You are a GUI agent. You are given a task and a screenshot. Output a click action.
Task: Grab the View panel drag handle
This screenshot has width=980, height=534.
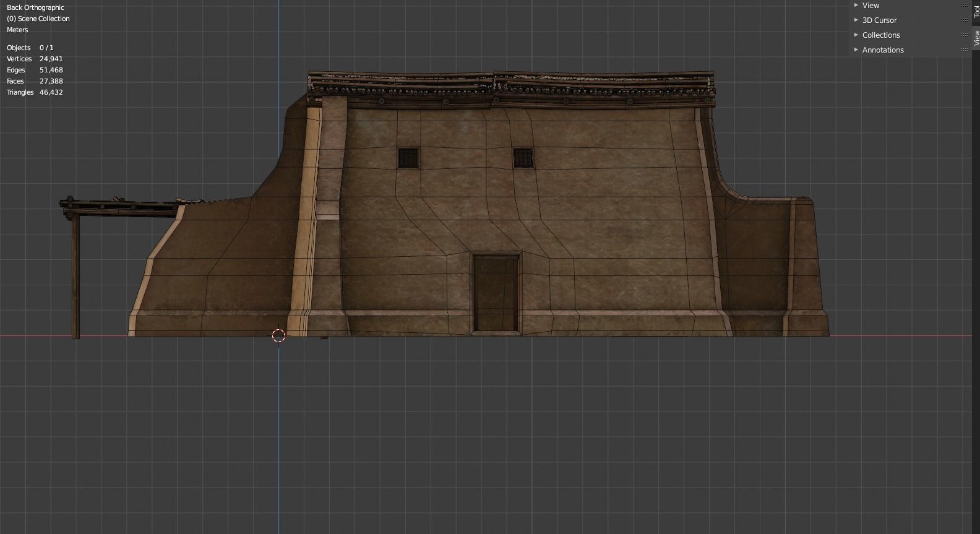pyautogui.click(x=964, y=5)
